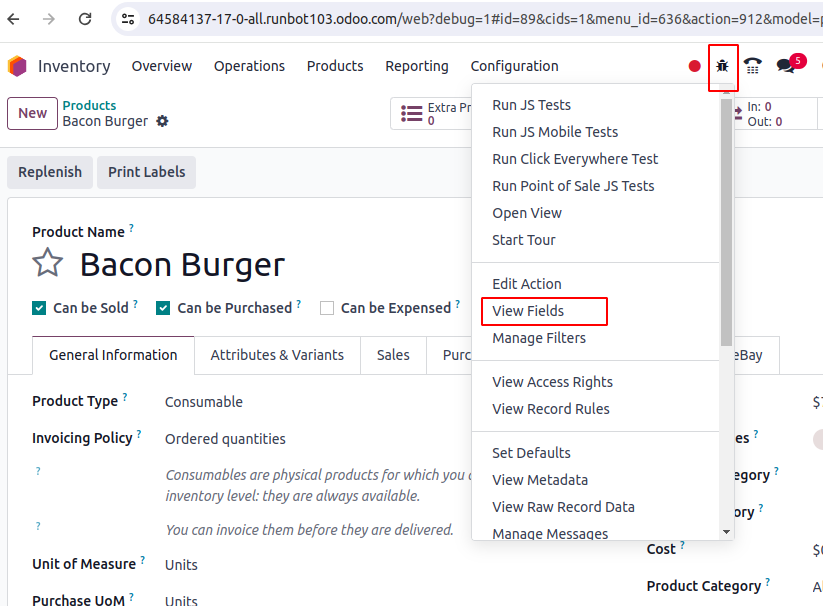
Task: Click the red recording dot icon
Action: 694,66
